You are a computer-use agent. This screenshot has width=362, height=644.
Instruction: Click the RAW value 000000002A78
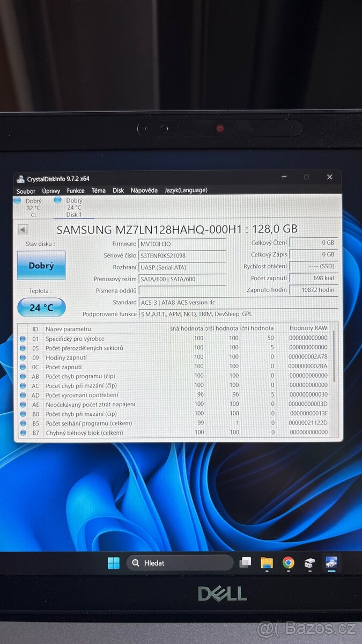point(308,357)
